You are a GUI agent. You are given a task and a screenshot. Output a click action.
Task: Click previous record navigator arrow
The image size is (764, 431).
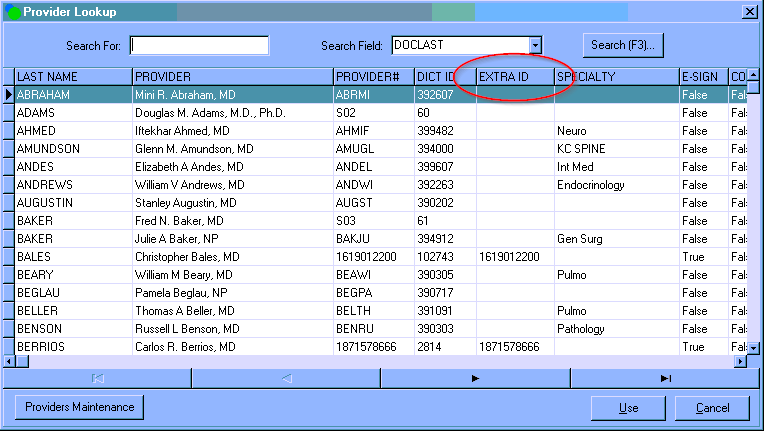click(x=286, y=378)
